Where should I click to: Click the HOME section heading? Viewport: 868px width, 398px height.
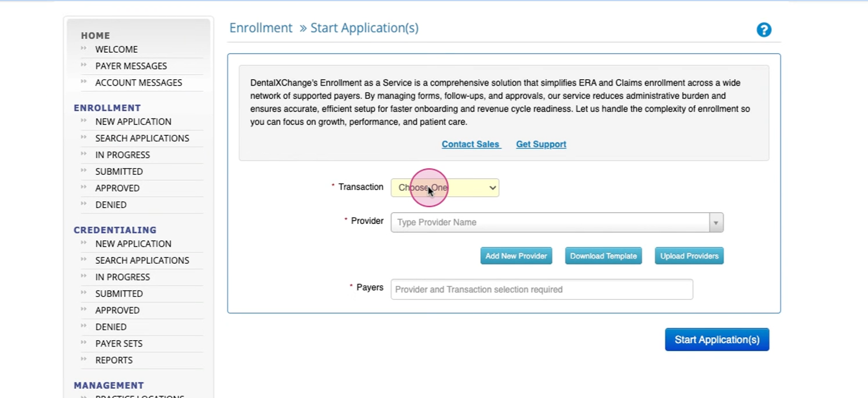click(95, 35)
